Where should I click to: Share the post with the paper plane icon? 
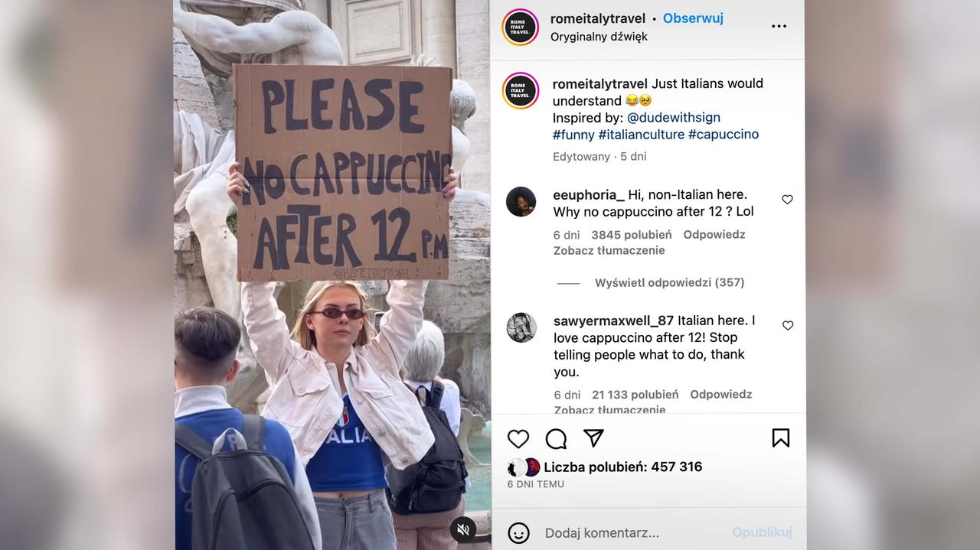coord(593,438)
